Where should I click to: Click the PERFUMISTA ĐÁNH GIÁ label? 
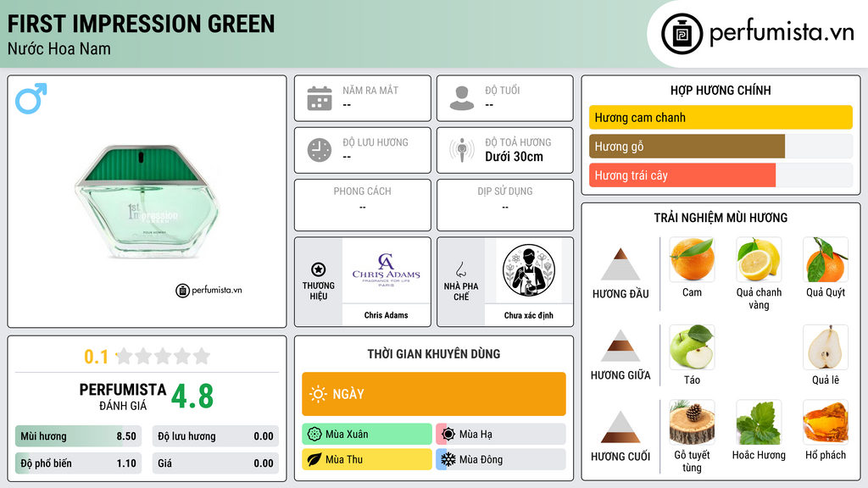123,397
